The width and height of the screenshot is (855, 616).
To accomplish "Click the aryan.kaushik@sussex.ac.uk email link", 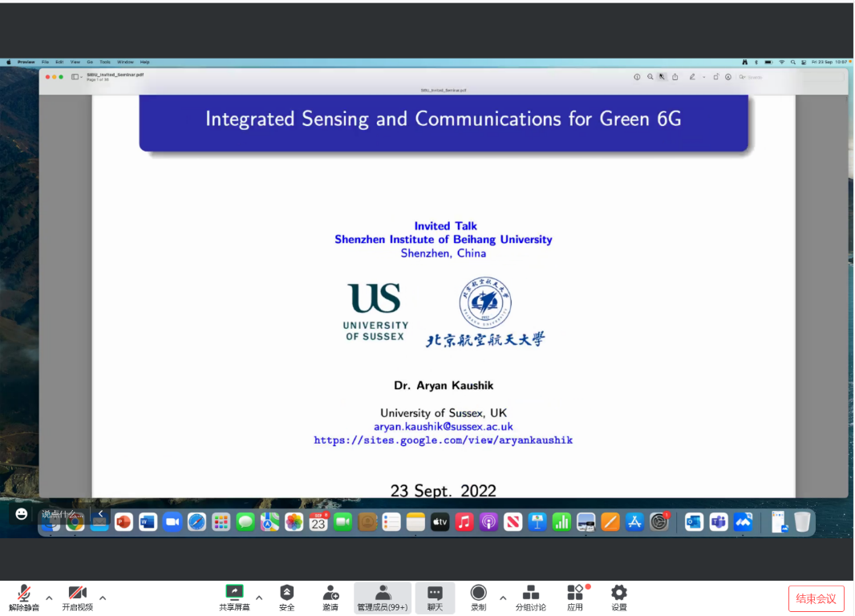I will pyautogui.click(x=443, y=427).
